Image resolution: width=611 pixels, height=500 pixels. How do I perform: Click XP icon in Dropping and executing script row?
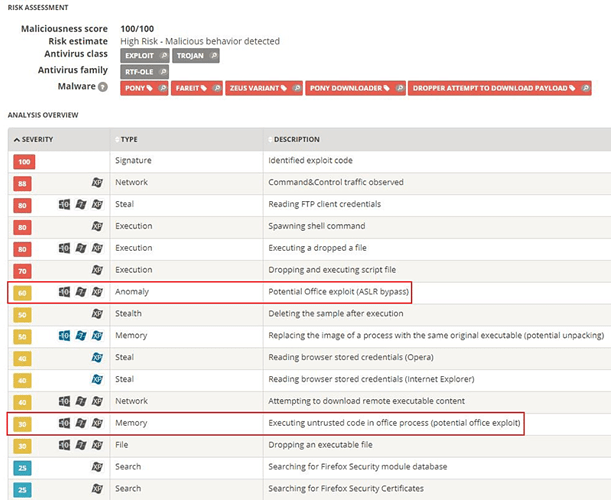[x=97, y=270]
